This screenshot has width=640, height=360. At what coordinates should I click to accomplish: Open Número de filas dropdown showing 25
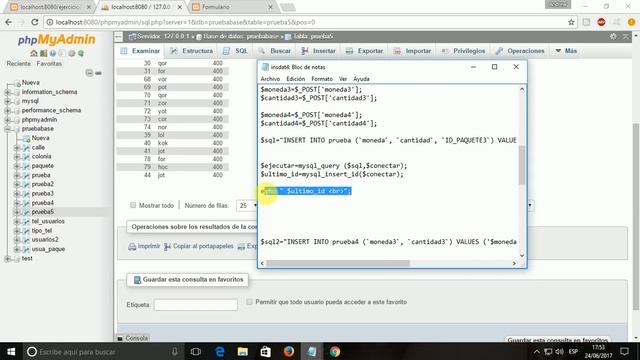click(x=246, y=205)
